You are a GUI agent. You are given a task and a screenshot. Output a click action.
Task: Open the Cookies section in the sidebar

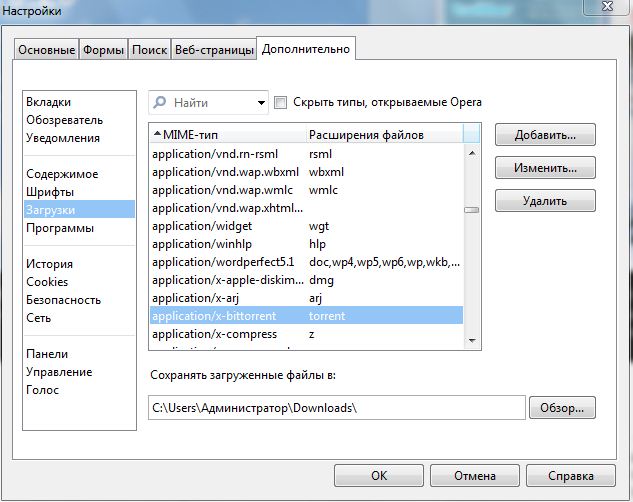[47, 282]
